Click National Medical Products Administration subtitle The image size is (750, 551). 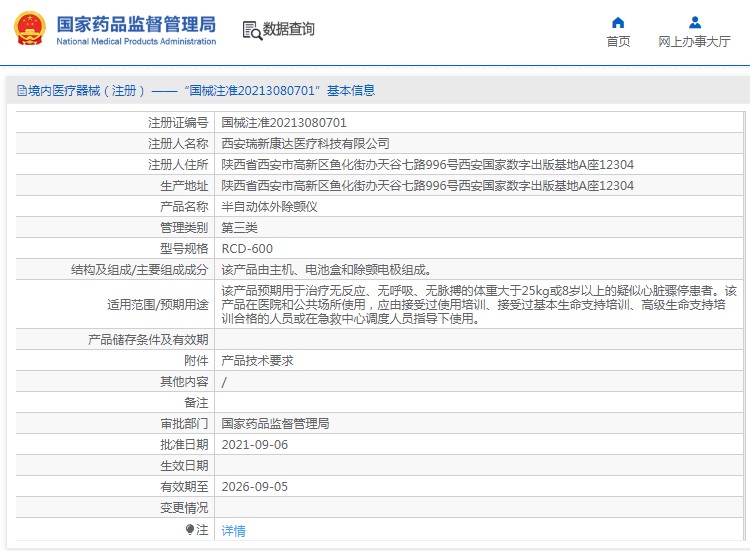(x=136, y=42)
